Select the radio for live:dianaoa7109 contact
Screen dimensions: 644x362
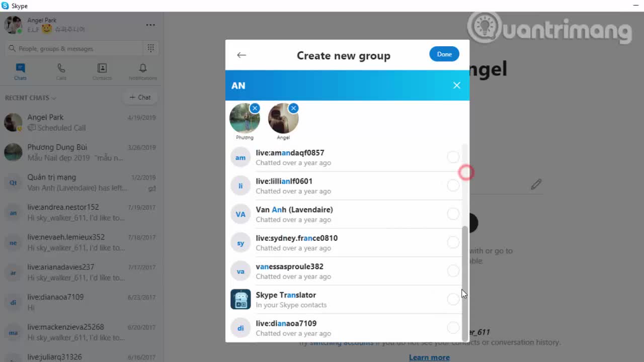click(453, 328)
